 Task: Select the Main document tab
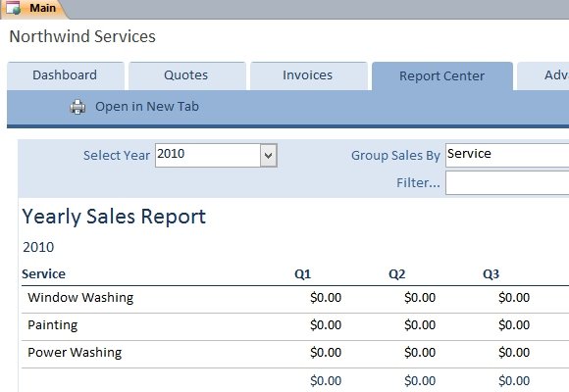coord(34,9)
